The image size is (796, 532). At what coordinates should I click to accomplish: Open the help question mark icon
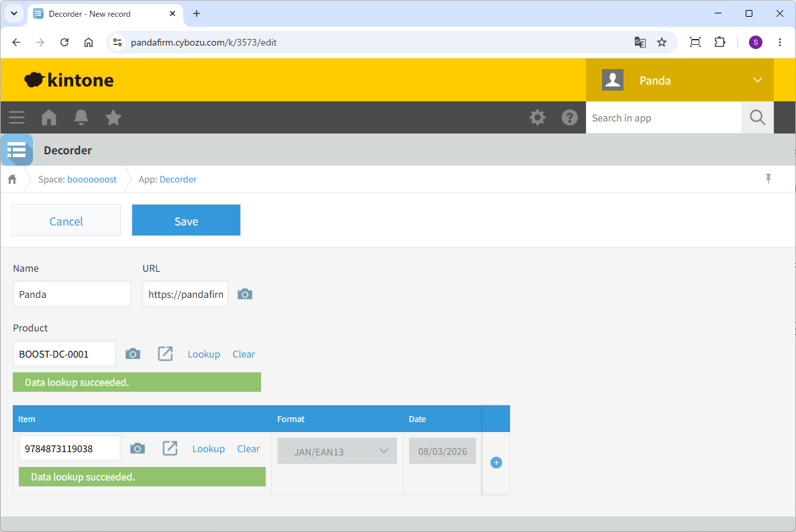pyautogui.click(x=570, y=118)
